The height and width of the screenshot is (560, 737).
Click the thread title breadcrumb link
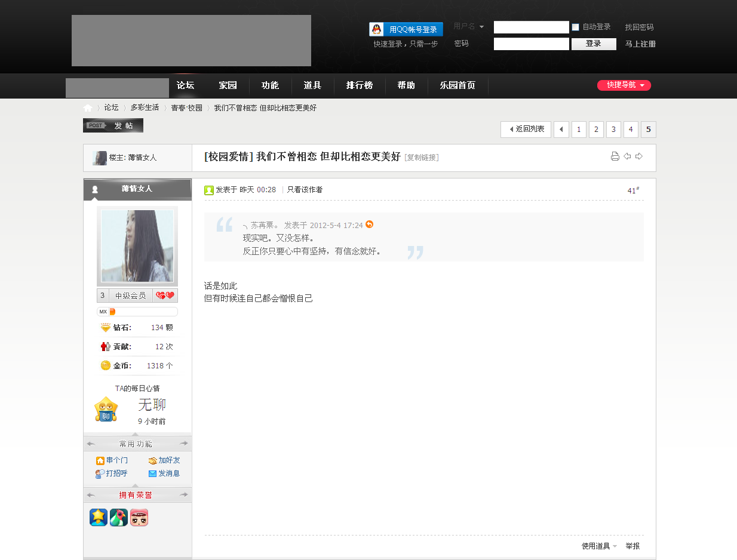tap(265, 108)
